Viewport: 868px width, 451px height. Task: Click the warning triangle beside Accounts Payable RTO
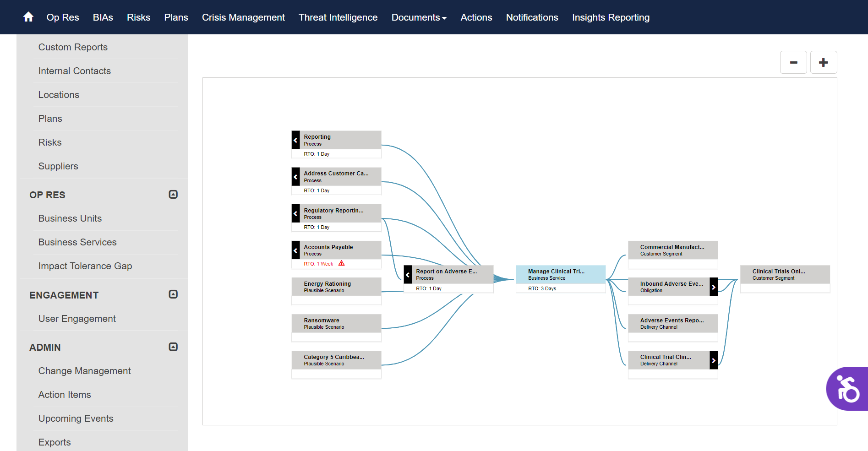pos(342,263)
